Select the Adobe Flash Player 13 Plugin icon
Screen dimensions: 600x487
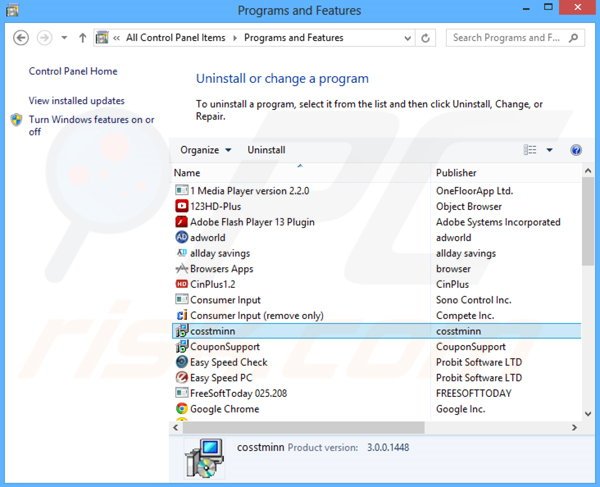(x=182, y=222)
